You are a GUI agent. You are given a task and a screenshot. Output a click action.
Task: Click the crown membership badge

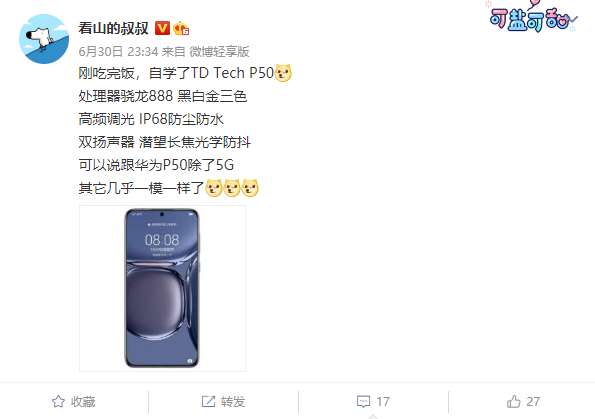(181, 28)
